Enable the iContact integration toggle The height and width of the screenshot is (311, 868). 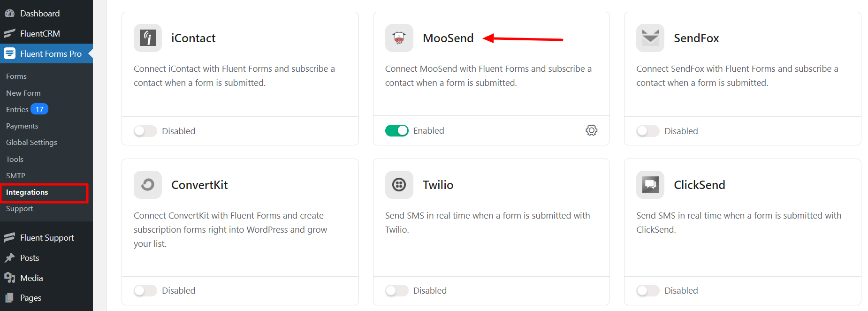click(x=145, y=131)
